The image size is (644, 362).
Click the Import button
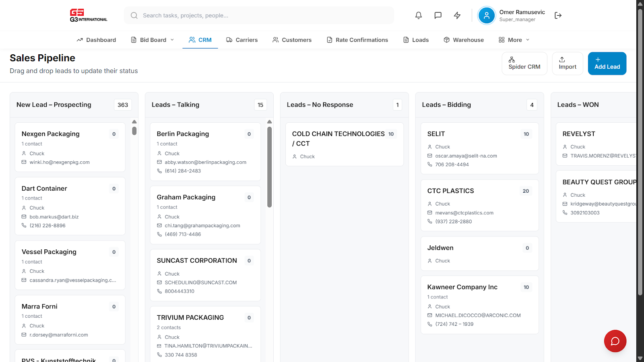pyautogui.click(x=568, y=64)
